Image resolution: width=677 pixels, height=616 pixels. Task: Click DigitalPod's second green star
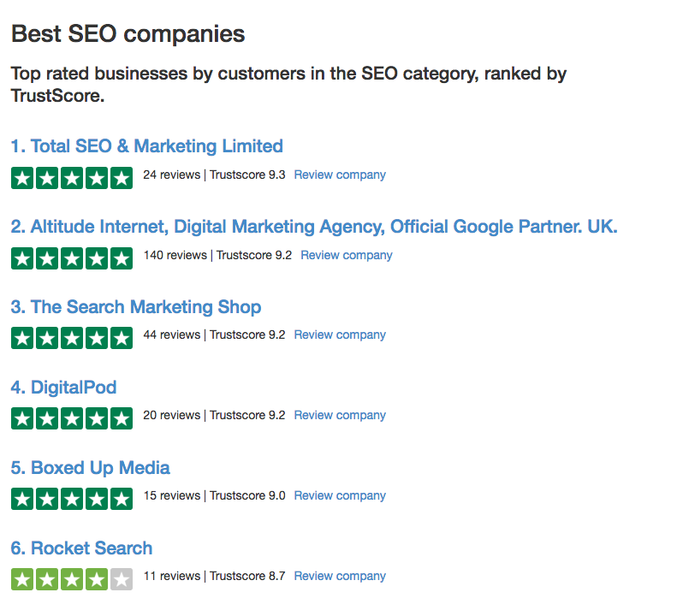(47, 418)
